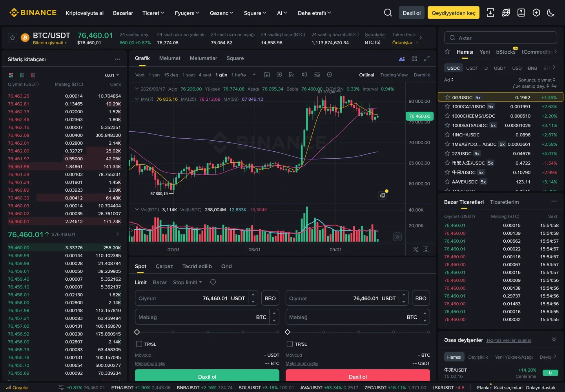
Task: Open the candlestick chart style icon
Action: click(304, 74)
